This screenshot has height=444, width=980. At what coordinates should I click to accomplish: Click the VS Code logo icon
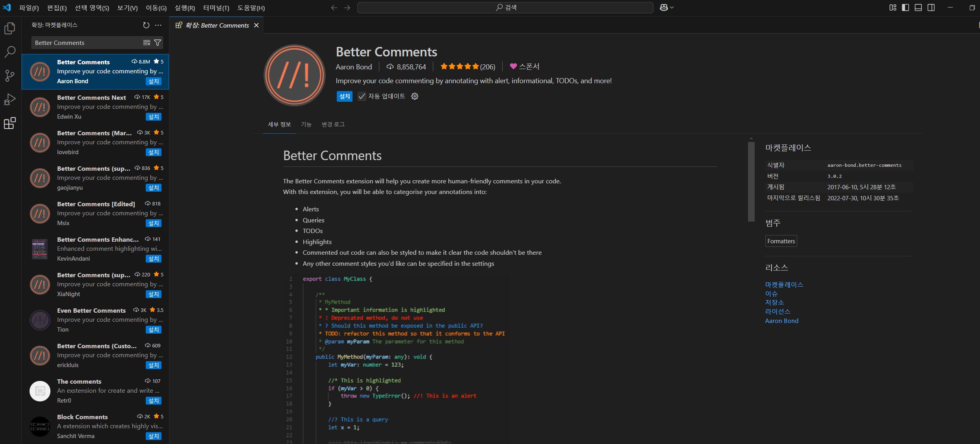pyautogui.click(x=7, y=7)
